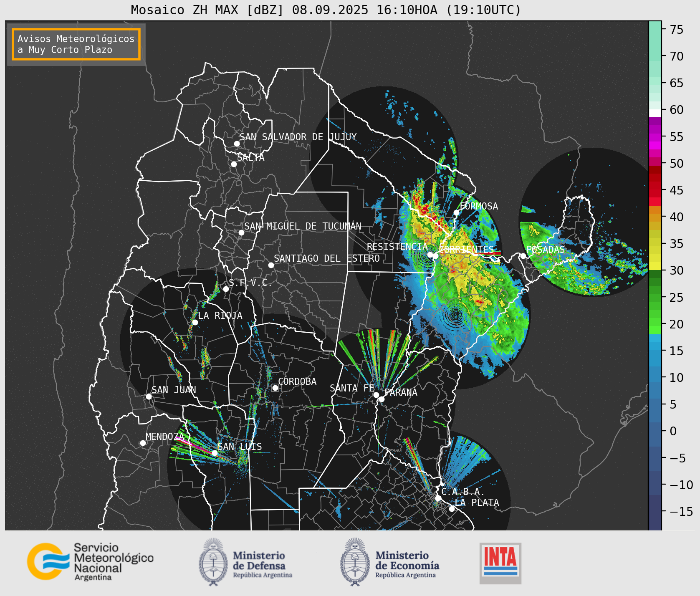700x596 pixels.
Task: Click the 0 dBZ scale label
Action: 673,431
